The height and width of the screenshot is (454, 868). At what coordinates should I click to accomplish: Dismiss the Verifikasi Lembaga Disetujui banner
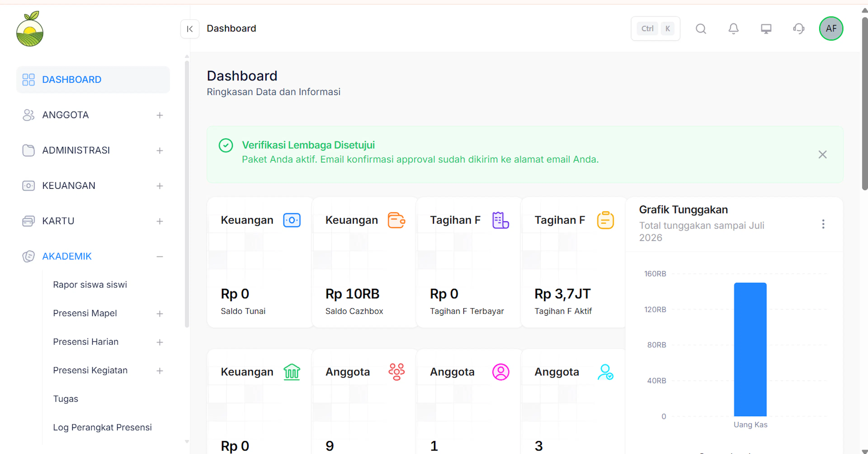[x=823, y=155]
